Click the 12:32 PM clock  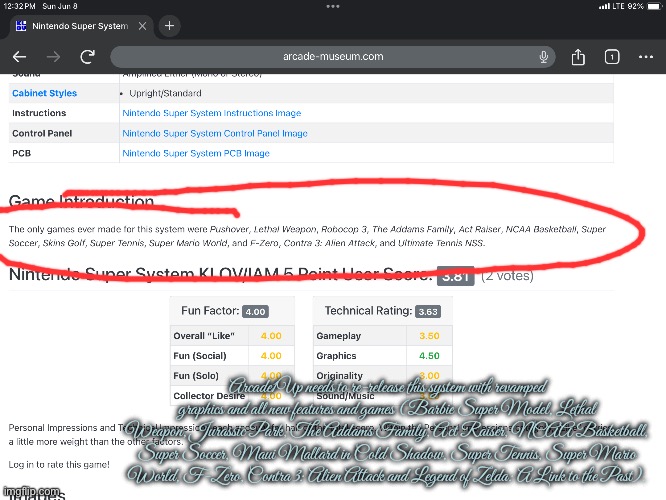point(19,6)
